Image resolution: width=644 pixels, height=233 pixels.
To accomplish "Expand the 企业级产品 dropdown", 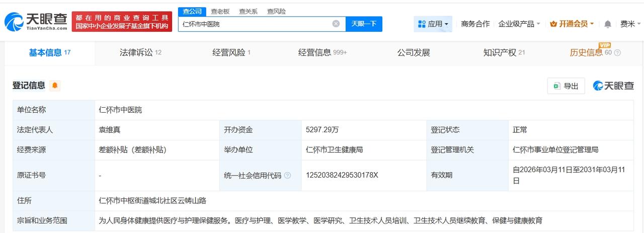I will click(x=519, y=24).
